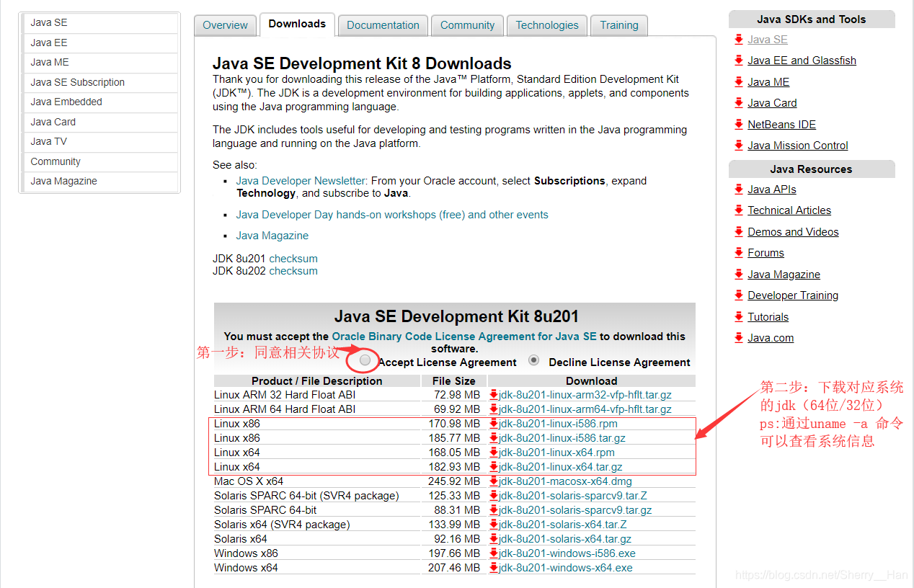Download jdk-8u201-linux-i586.tar.gz file link
This screenshot has width=914, height=588.
562,438
